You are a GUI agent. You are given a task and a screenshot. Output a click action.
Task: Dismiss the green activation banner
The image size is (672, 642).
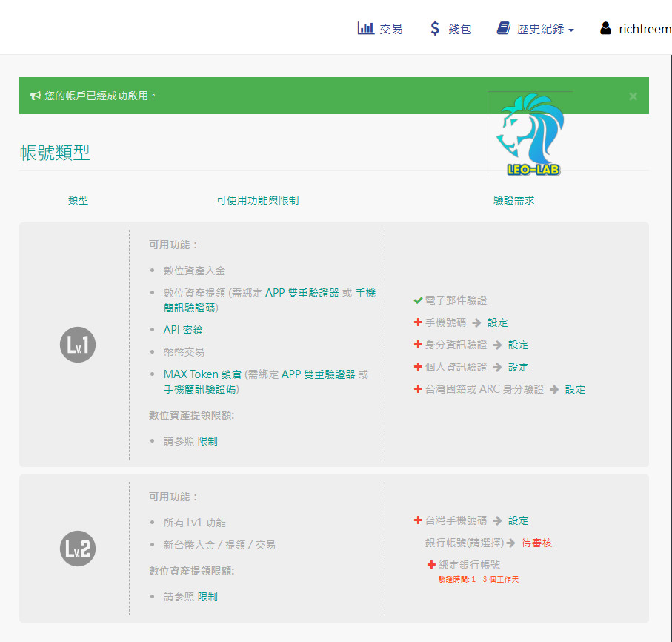click(x=633, y=96)
